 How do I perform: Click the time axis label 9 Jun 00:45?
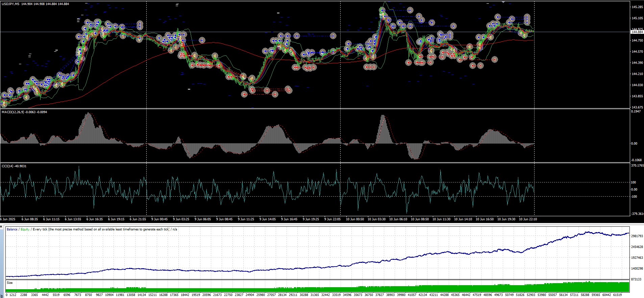pos(159,219)
